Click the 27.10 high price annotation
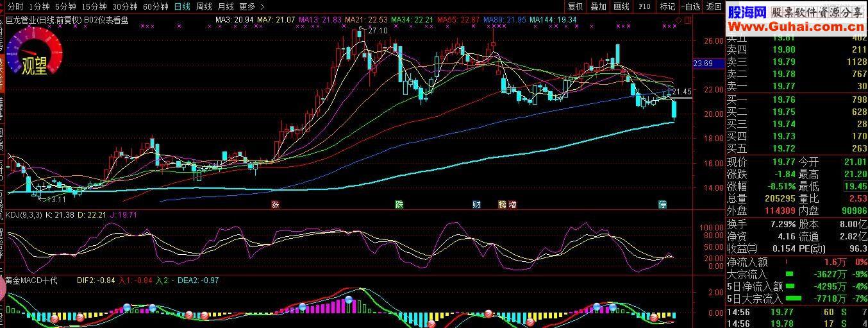Screen dimensions: 868x328 tap(378, 30)
